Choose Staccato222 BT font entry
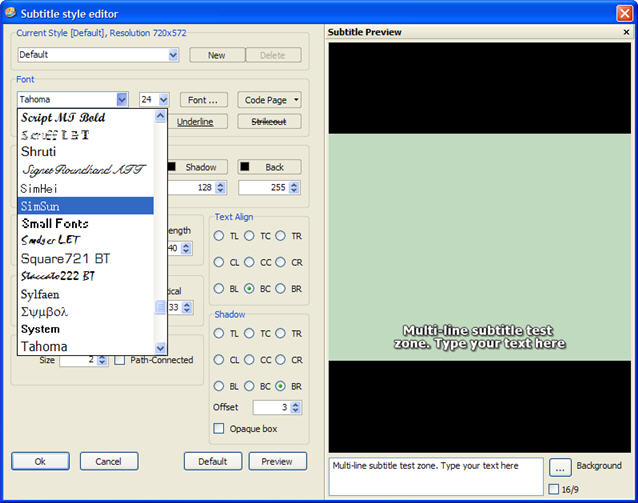Screen dimensions: 638x503 (x=86, y=276)
